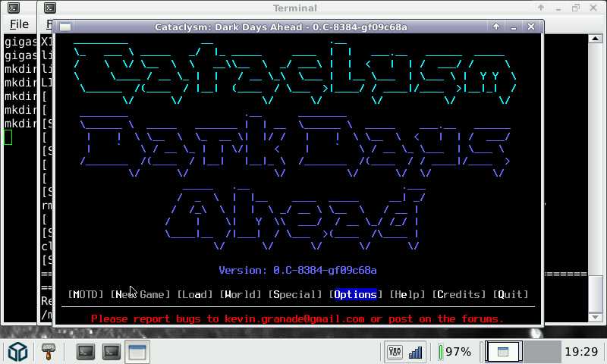This screenshot has height=364, width=607.
Task: Click the network signal tray icon
Action: (415, 352)
